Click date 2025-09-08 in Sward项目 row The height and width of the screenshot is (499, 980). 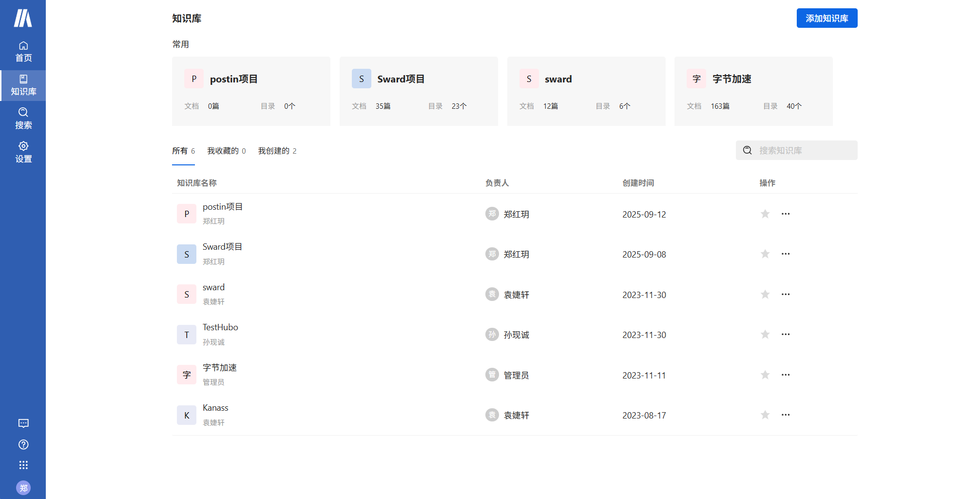pyautogui.click(x=644, y=255)
